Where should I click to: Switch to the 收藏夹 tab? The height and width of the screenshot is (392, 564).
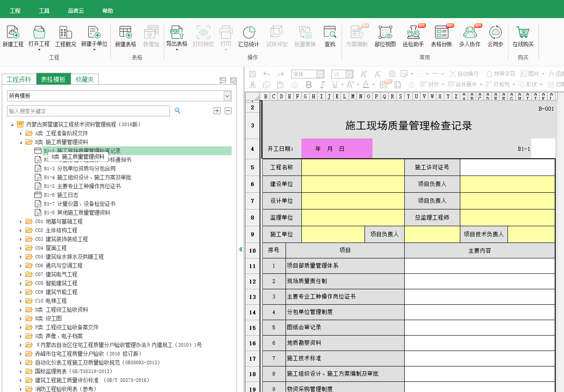point(84,79)
